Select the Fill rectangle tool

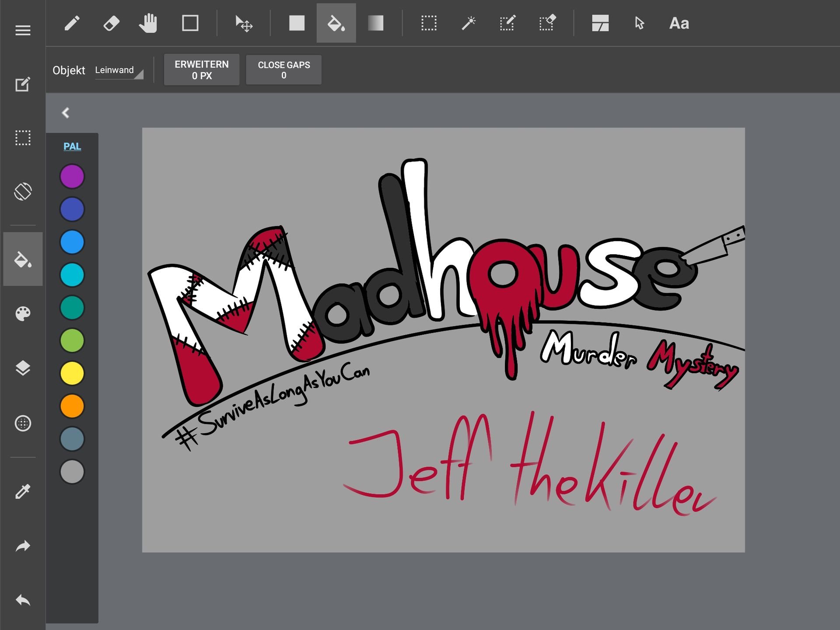click(x=297, y=23)
